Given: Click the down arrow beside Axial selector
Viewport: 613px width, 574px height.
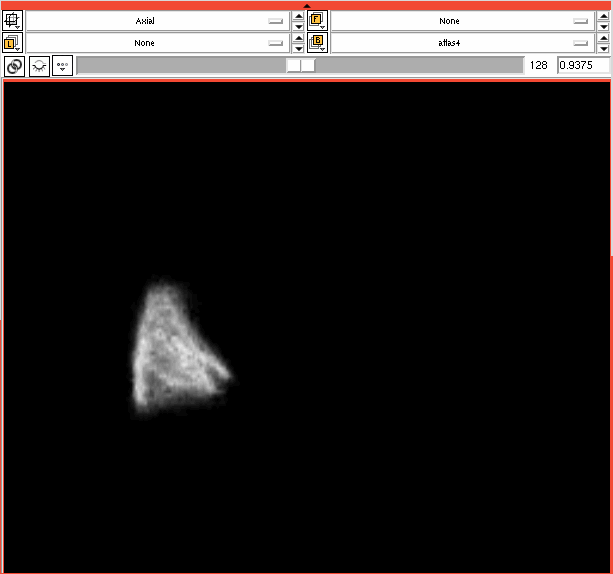Looking at the screenshot, I should [298, 26].
